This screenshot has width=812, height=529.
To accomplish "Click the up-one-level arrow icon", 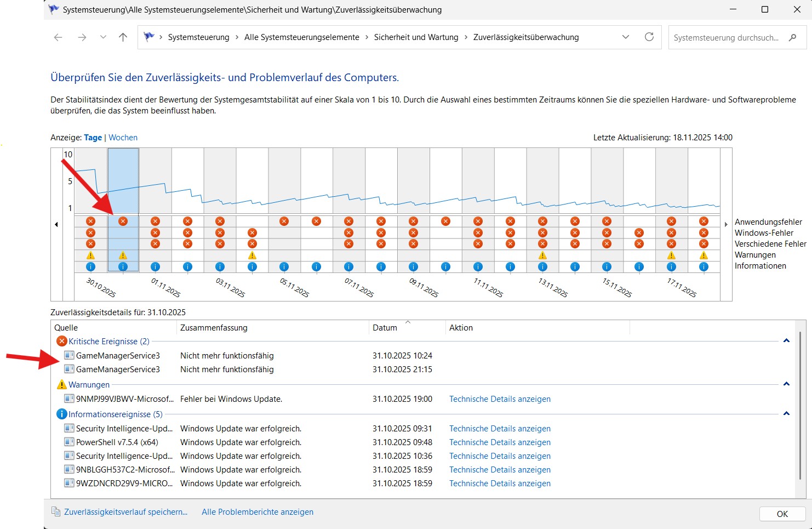I will coord(123,37).
